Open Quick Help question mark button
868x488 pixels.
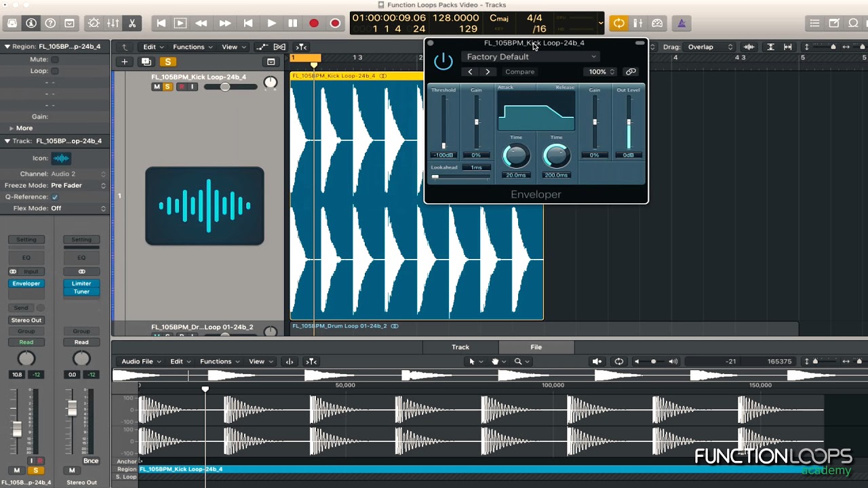point(50,23)
